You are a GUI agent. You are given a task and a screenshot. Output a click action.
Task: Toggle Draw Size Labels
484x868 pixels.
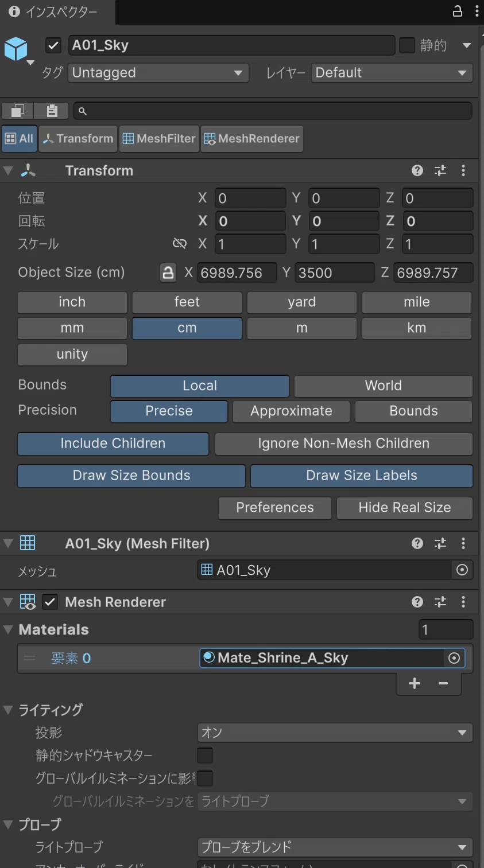point(362,476)
